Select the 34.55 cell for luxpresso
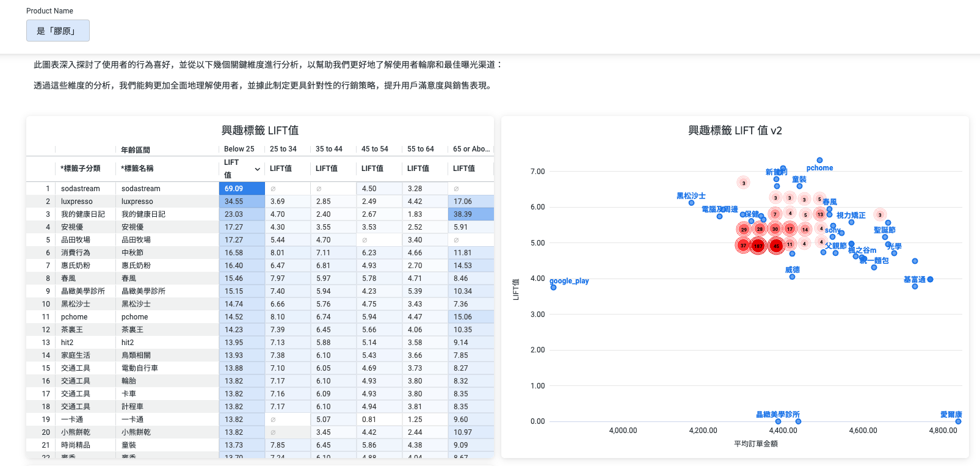980x466 pixels. click(x=242, y=202)
